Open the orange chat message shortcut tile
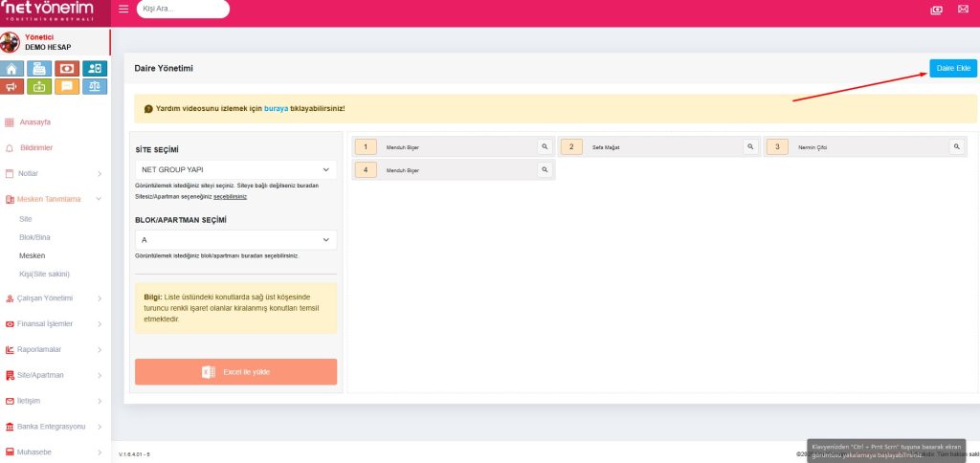Viewport: 980px width, 463px height. pyautogui.click(x=66, y=86)
